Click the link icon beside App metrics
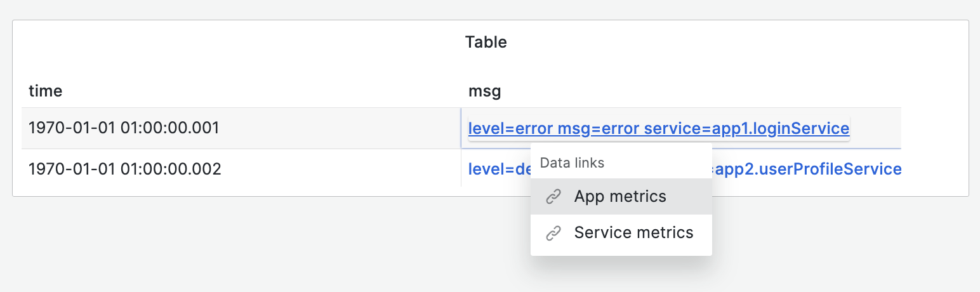 pyautogui.click(x=553, y=197)
